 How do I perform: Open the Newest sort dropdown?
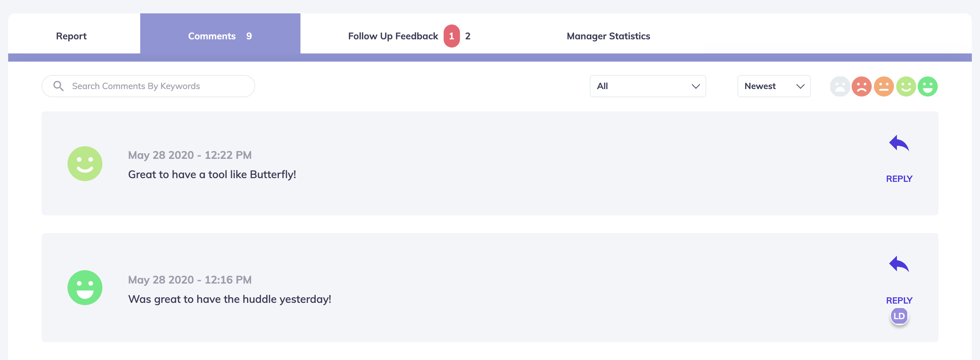coord(773,86)
